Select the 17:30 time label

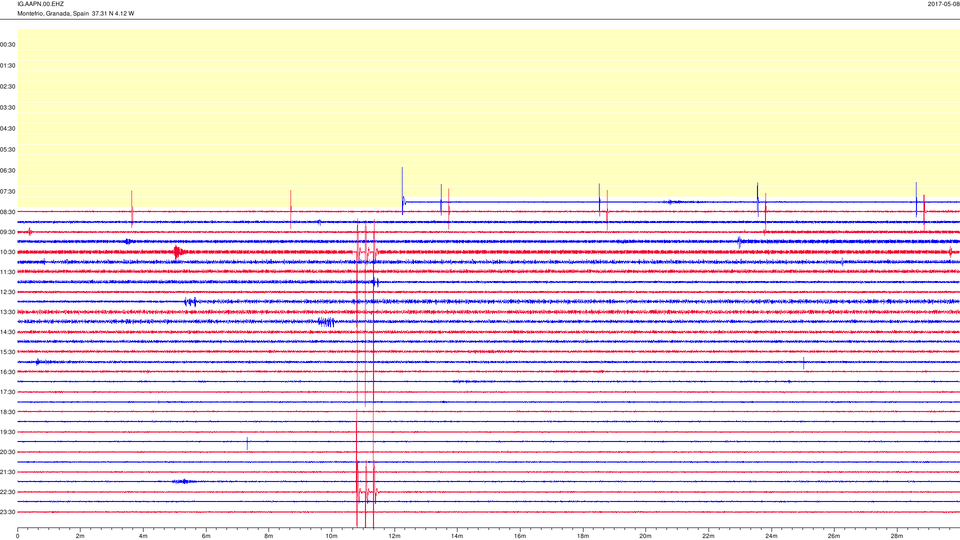[x=8, y=392]
